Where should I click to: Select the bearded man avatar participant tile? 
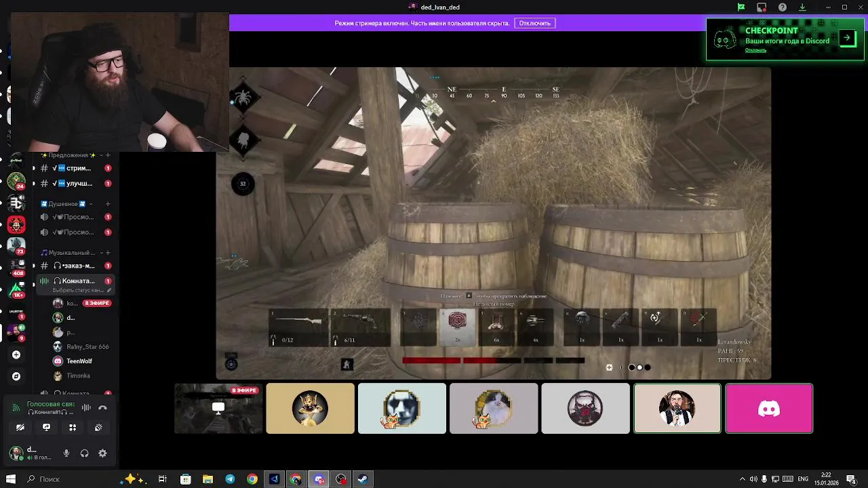pos(677,408)
